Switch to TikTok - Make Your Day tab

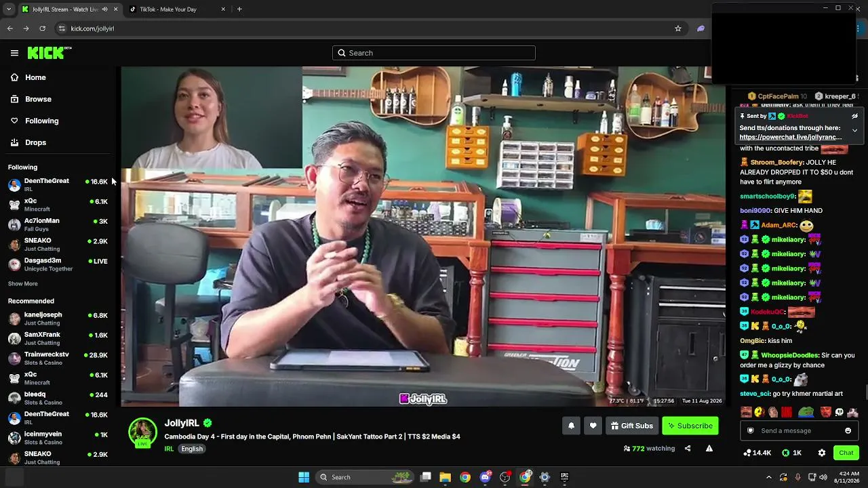176,9
